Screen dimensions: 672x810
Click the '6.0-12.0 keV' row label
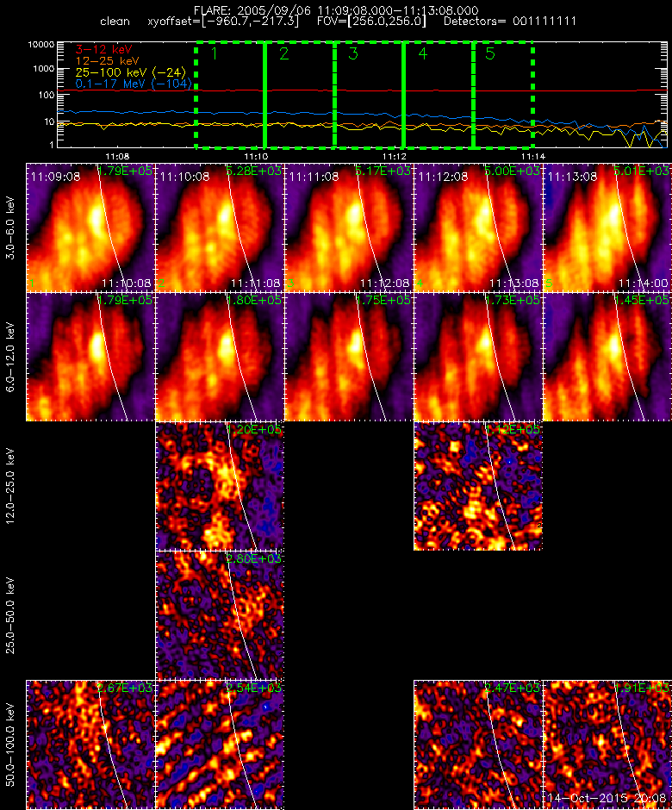click(x=10, y=357)
